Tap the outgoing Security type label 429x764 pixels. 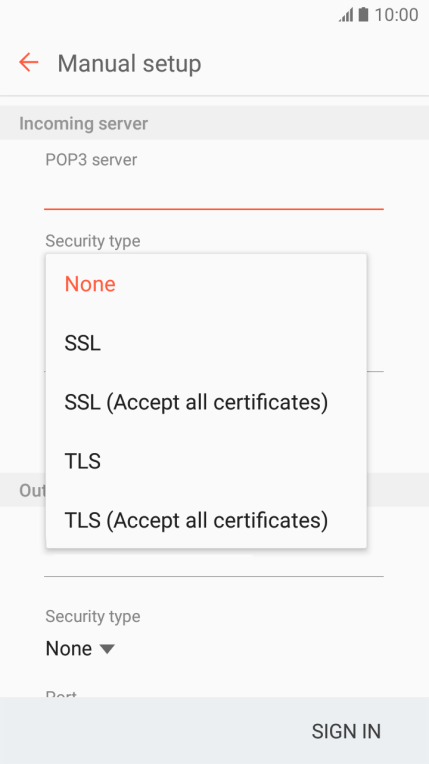[93, 616]
